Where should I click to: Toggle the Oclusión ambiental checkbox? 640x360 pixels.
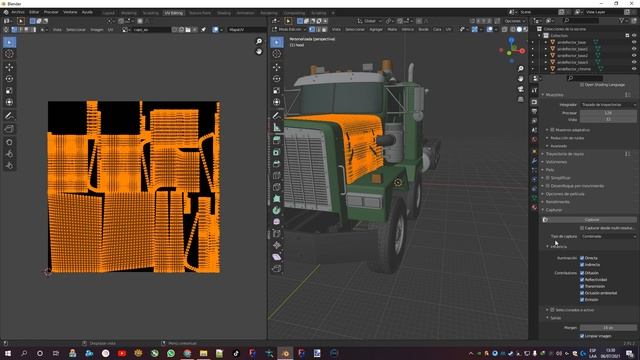coord(582,293)
